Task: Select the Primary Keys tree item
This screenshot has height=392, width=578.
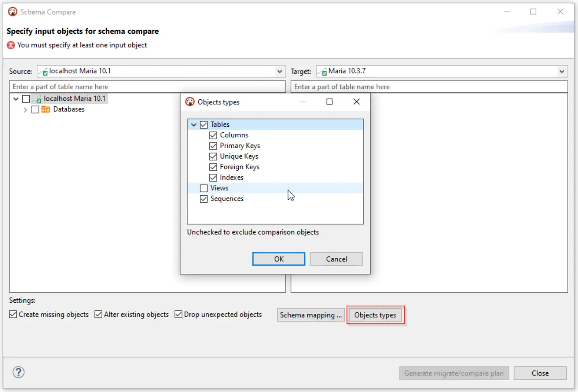Action: coord(240,146)
